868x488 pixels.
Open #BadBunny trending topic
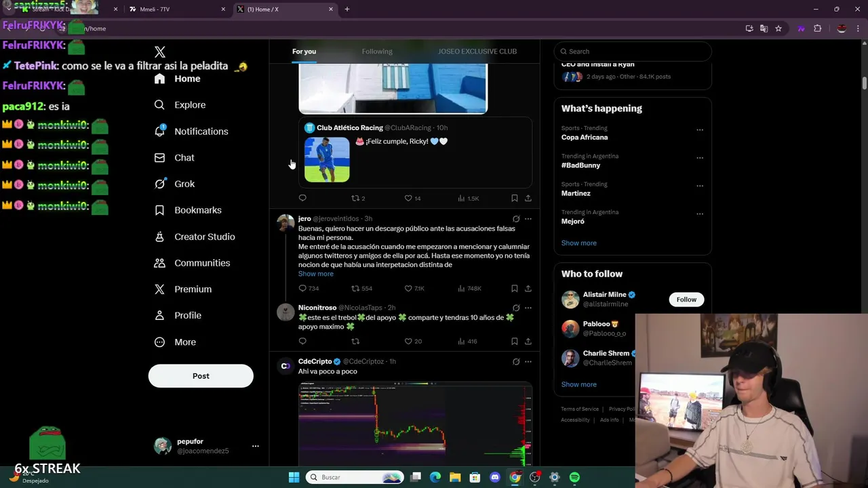pos(581,165)
